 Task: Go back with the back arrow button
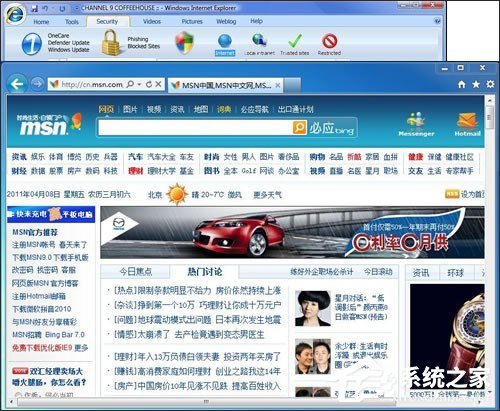[17, 84]
